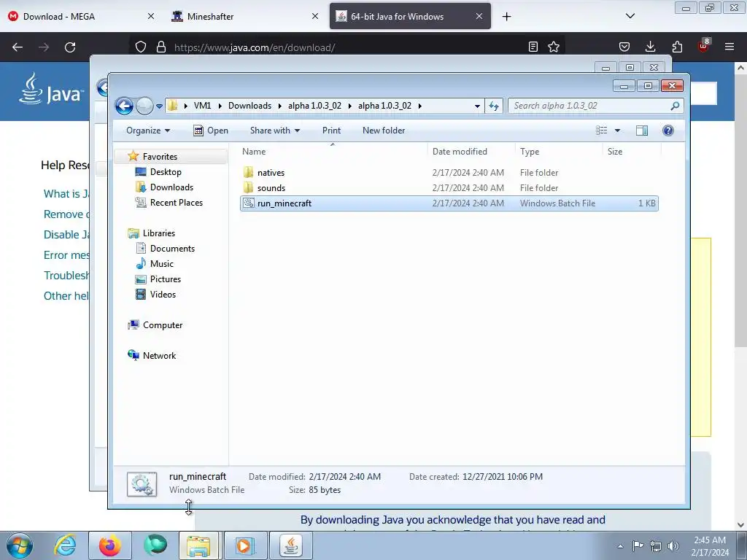Bookmark this page with the star icon
747x560 pixels.
(x=554, y=47)
